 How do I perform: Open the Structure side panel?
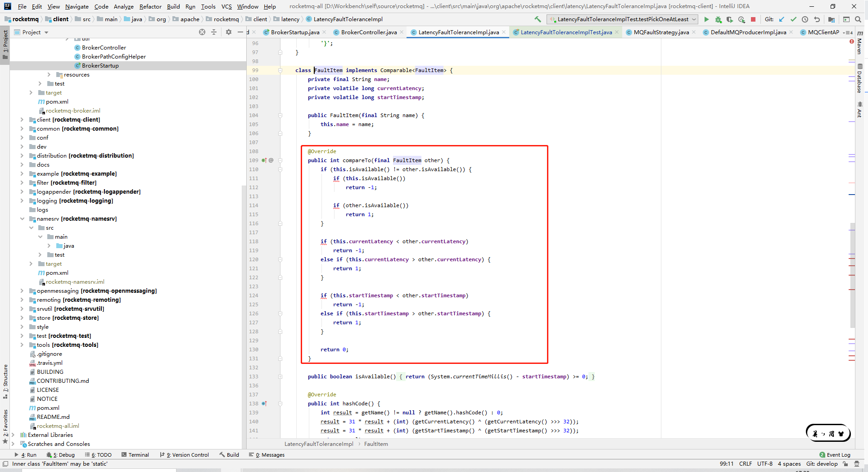5,382
